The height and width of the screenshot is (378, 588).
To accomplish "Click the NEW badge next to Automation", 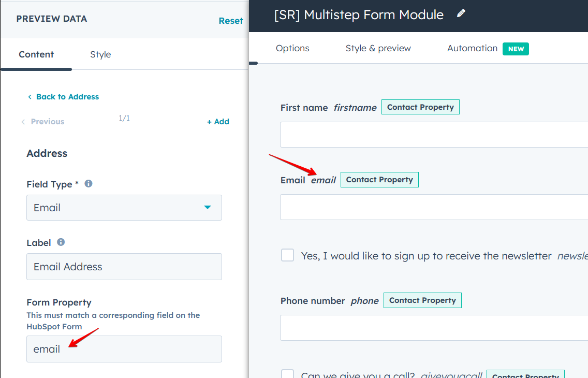I will pyautogui.click(x=516, y=48).
